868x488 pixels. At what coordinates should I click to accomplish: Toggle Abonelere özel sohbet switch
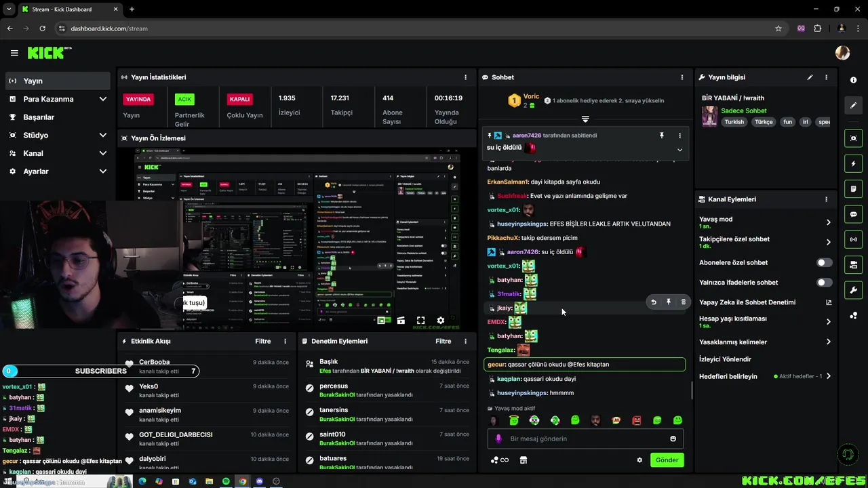[x=824, y=262]
